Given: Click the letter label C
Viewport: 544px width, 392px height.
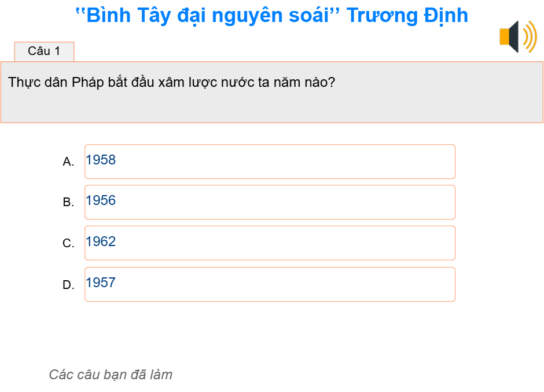Looking at the screenshot, I should (69, 244).
